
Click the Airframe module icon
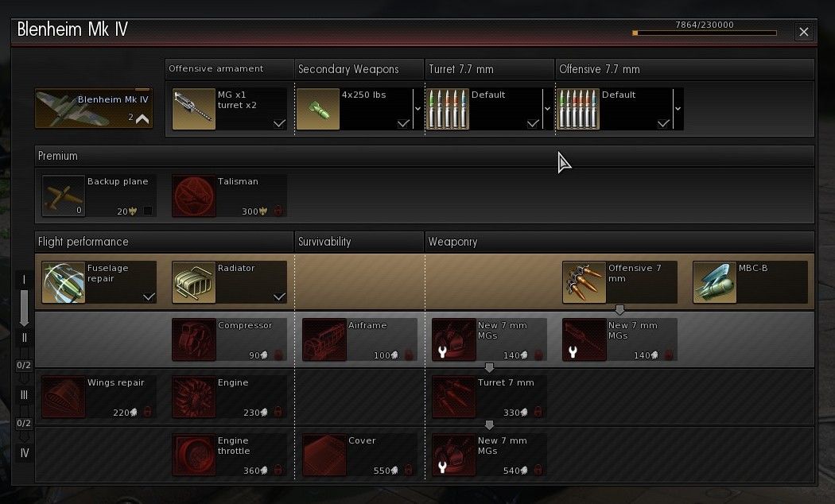click(x=324, y=339)
